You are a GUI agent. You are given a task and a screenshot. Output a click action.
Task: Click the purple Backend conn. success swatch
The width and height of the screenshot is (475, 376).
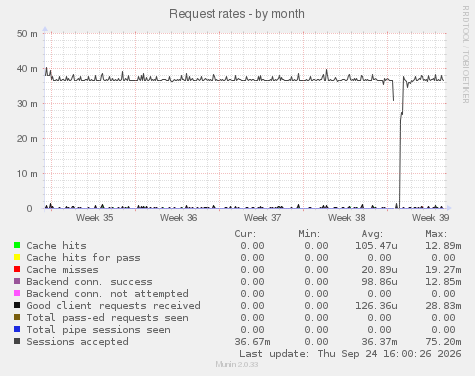(x=17, y=281)
